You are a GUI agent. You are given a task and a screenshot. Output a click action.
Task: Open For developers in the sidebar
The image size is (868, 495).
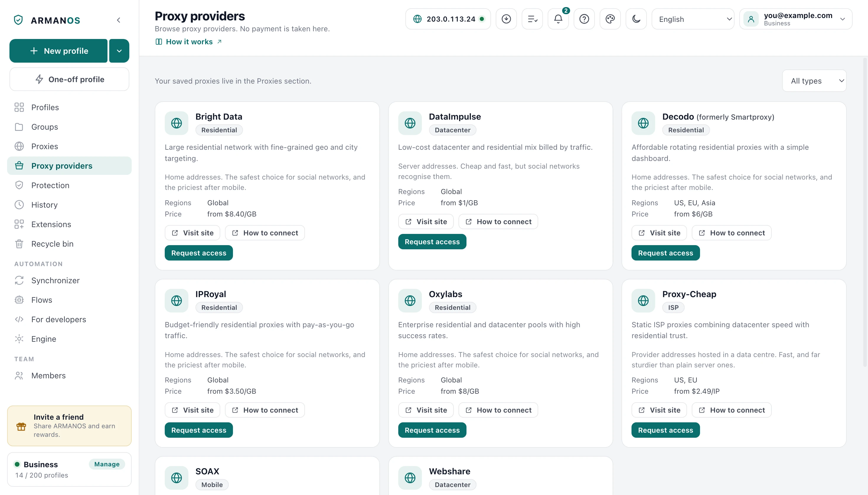pos(69,319)
